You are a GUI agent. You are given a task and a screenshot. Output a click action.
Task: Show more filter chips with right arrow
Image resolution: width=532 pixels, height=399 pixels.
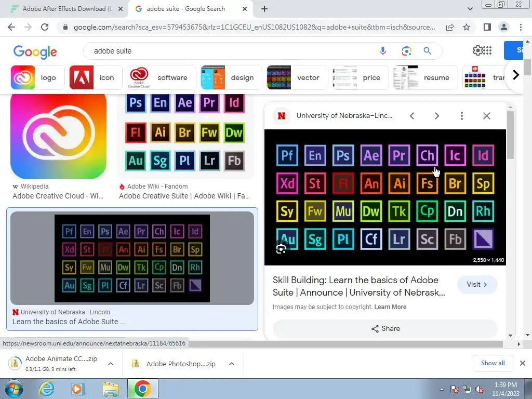tap(516, 75)
